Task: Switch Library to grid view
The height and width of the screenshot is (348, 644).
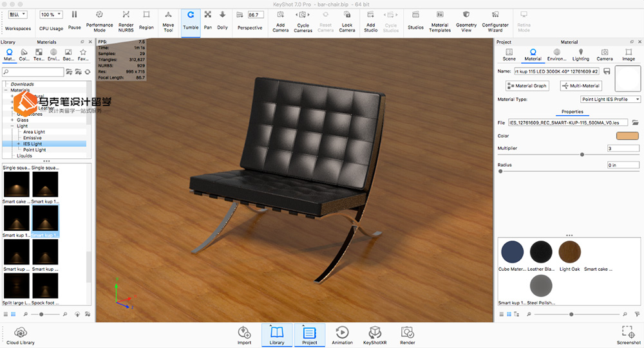Action: pyautogui.click(x=13, y=315)
